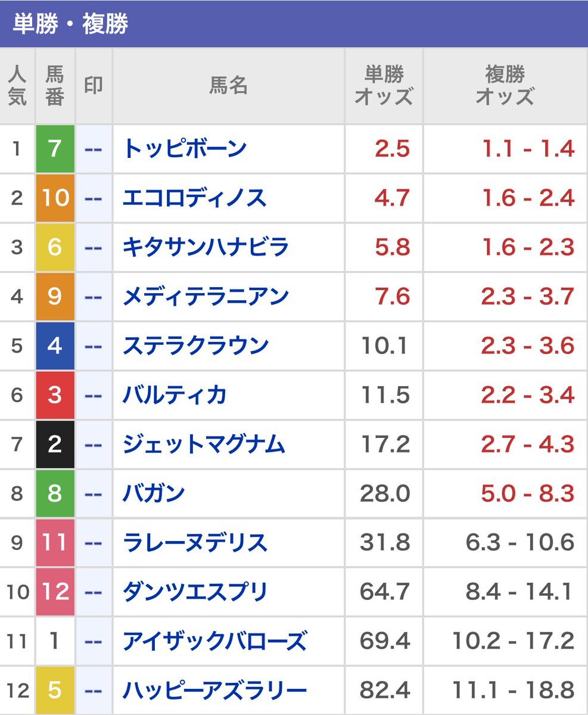Viewport: 588px width, 715px height.
Task: Click the green number 8 badge for バガン
Action: click(55, 493)
